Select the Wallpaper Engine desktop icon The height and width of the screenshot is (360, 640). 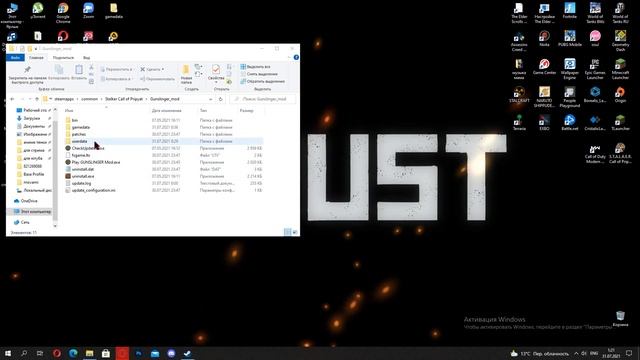(569, 69)
